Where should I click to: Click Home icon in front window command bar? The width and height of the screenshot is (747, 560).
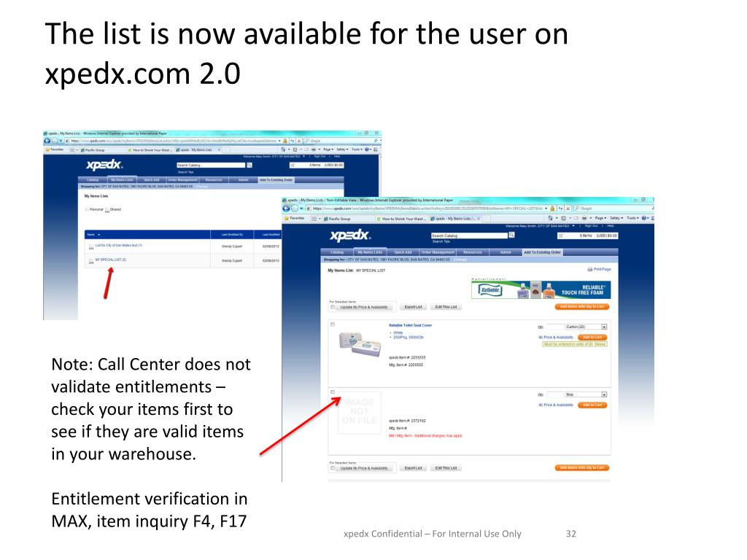pyautogui.click(x=551, y=218)
